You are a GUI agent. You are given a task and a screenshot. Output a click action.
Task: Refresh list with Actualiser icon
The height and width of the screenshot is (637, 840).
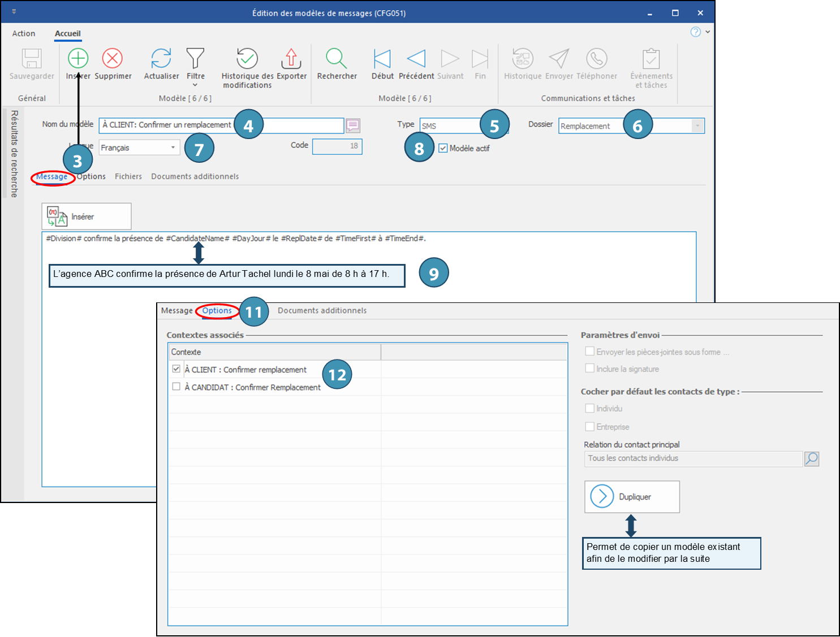[x=161, y=58]
